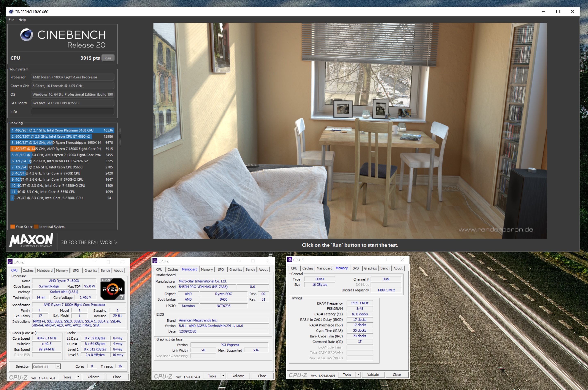Click the BIOS date 12/09/2020 field
The height and width of the screenshot is (390, 588).
(x=223, y=331)
